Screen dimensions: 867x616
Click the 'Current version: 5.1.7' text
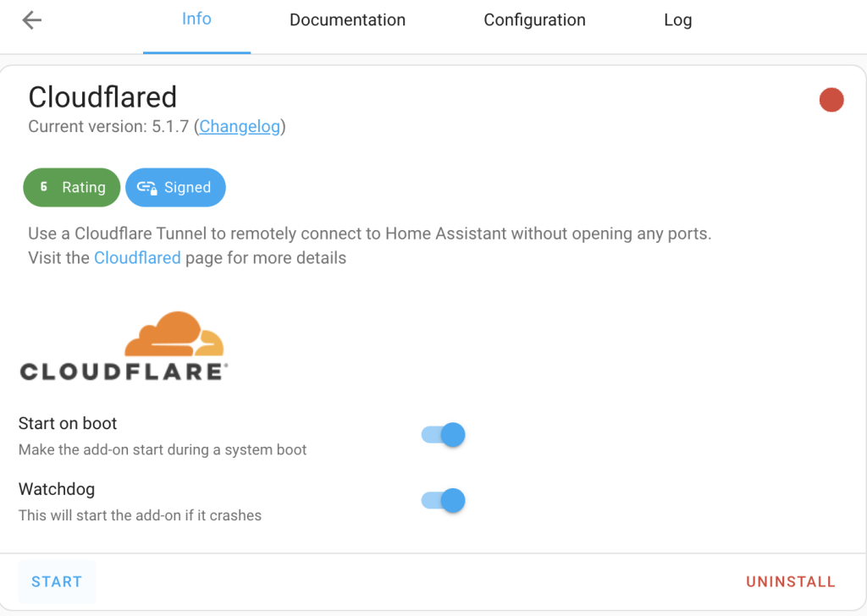click(x=108, y=127)
